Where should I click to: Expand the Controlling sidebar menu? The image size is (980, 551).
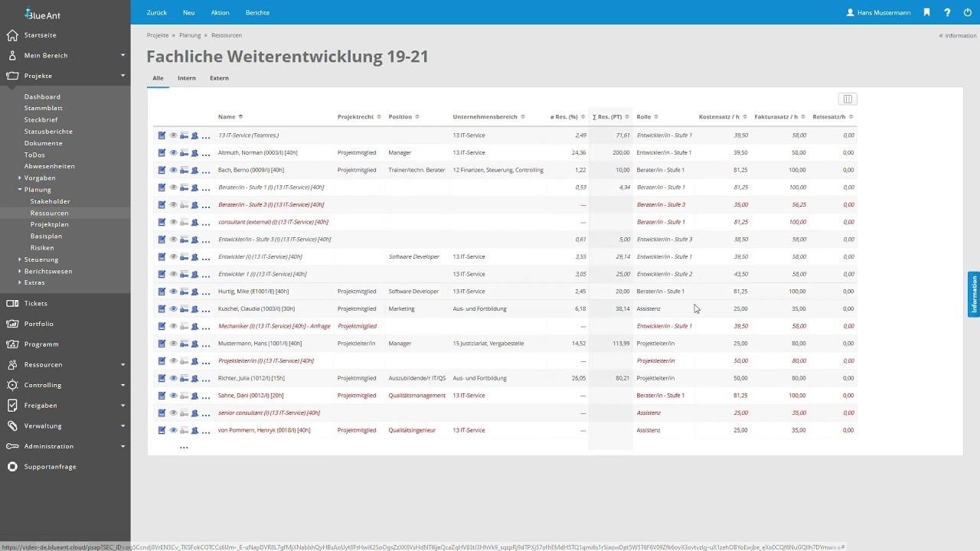coord(122,385)
